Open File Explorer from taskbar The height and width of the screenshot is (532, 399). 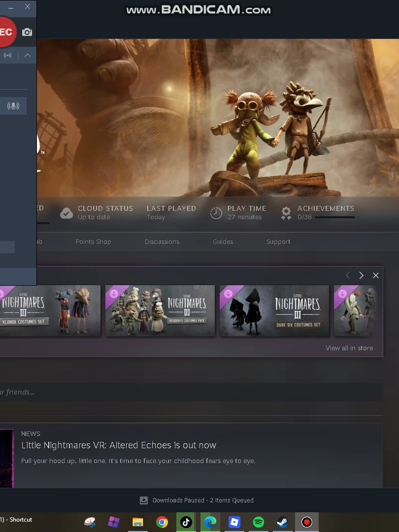138,522
